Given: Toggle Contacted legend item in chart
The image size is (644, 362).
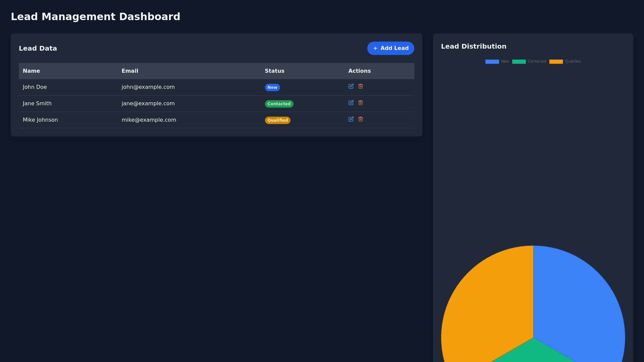Looking at the screenshot, I should (529, 62).
